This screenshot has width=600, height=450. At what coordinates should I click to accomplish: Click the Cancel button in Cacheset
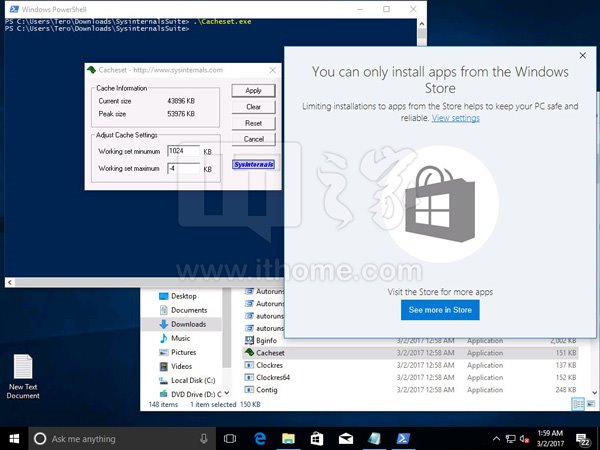coord(253,139)
